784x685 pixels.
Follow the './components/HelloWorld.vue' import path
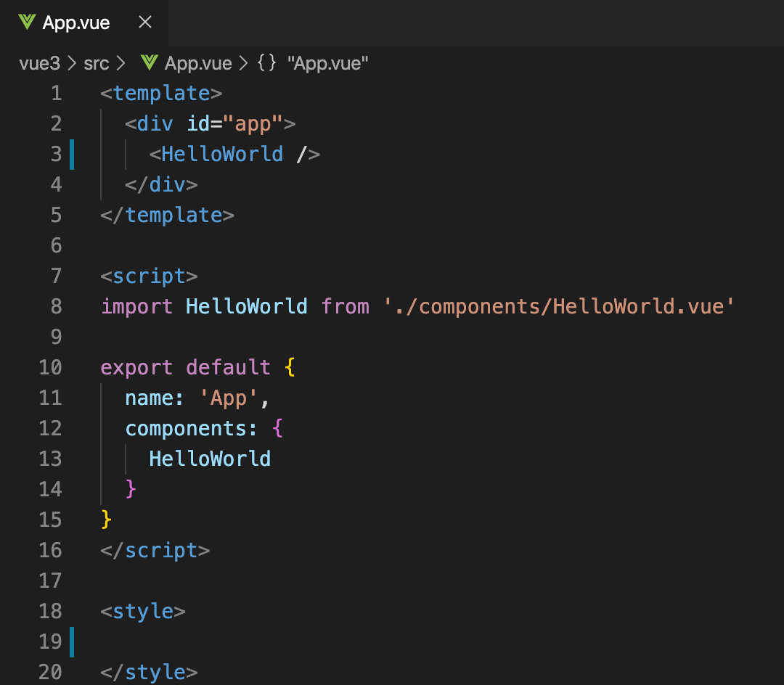pyautogui.click(x=559, y=306)
